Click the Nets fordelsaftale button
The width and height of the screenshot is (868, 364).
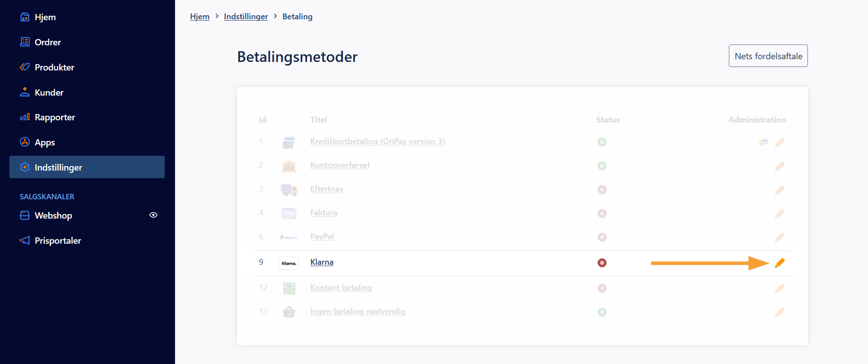768,56
